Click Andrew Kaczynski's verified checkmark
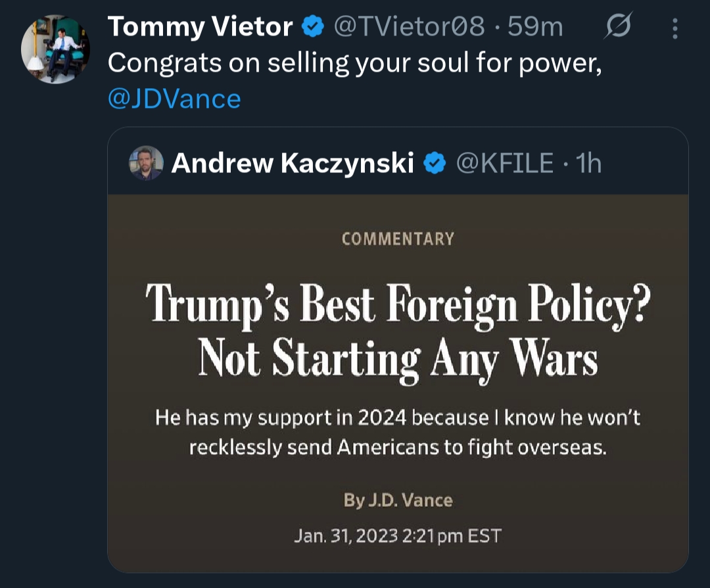The width and height of the screenshot is (710, 588). point(433,163)
